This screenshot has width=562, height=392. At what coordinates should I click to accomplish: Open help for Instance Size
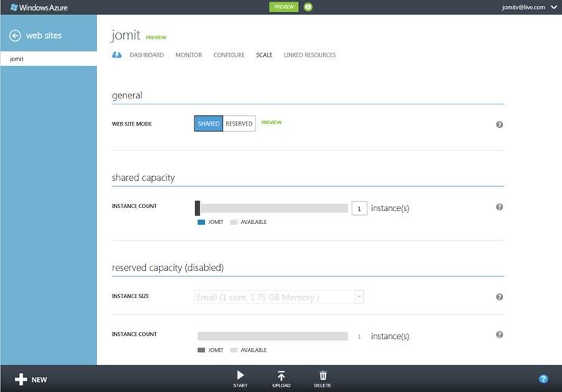(499, 297)
